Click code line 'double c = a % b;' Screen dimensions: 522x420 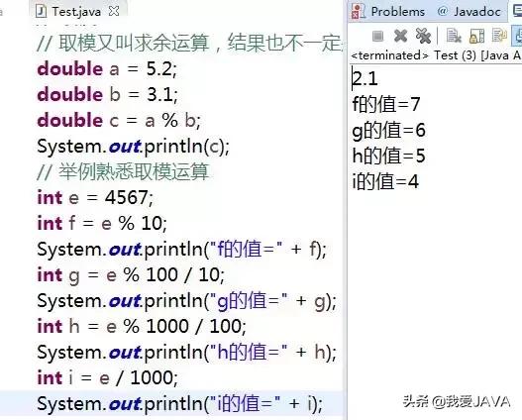click(x=119, y=120)
